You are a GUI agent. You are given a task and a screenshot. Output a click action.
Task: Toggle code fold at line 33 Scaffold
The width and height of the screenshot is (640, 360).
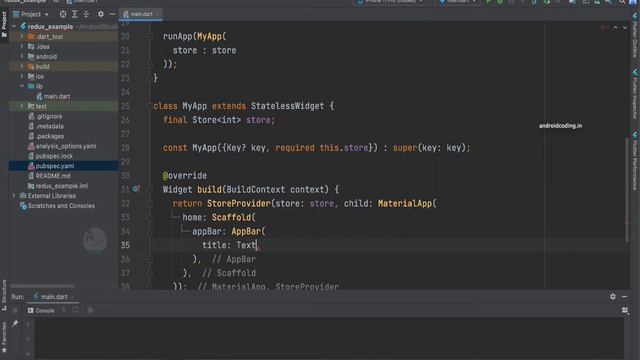pos(150,218)
